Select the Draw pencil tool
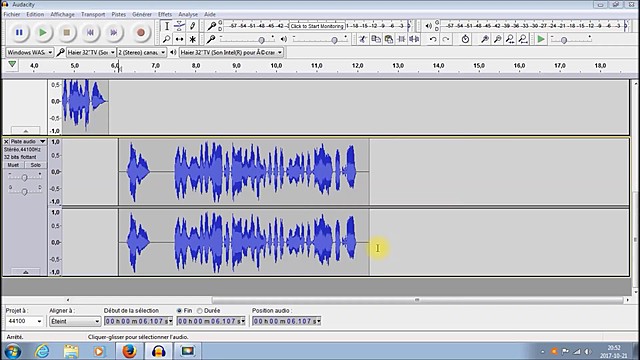Screen dimensions: 640x360 [x=192, y=26]
